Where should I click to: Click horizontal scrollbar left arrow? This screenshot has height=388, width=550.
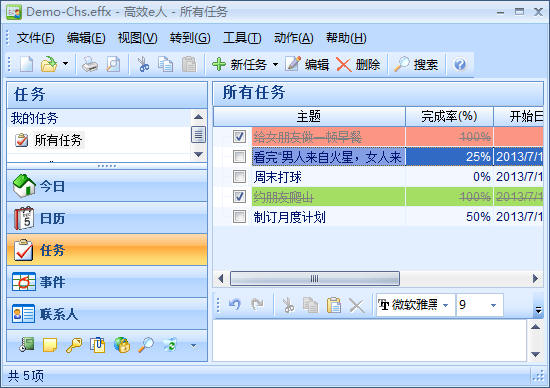coord(221,279)
